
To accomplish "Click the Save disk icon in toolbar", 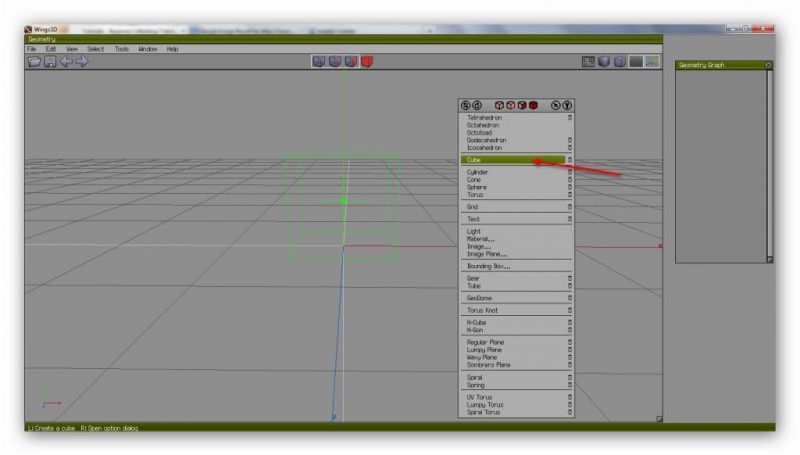I will 50,62.
